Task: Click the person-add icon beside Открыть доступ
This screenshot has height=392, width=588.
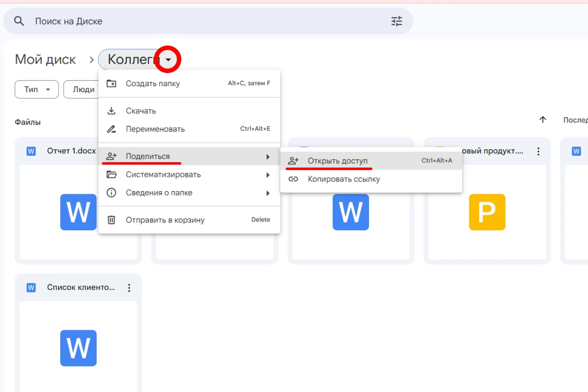Action: [x=293, y=161]
